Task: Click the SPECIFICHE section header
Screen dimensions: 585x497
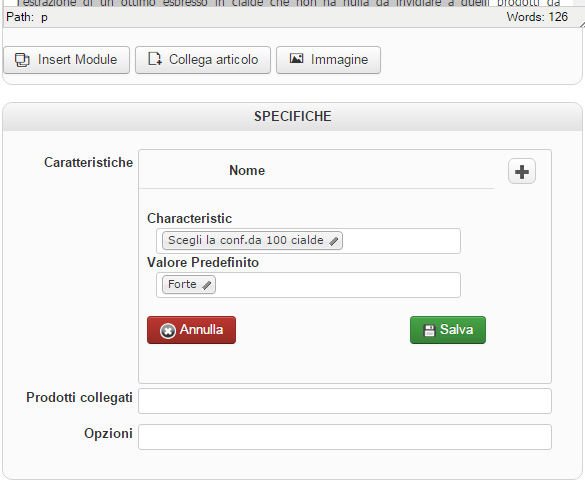Action: (x=292, y=116)
